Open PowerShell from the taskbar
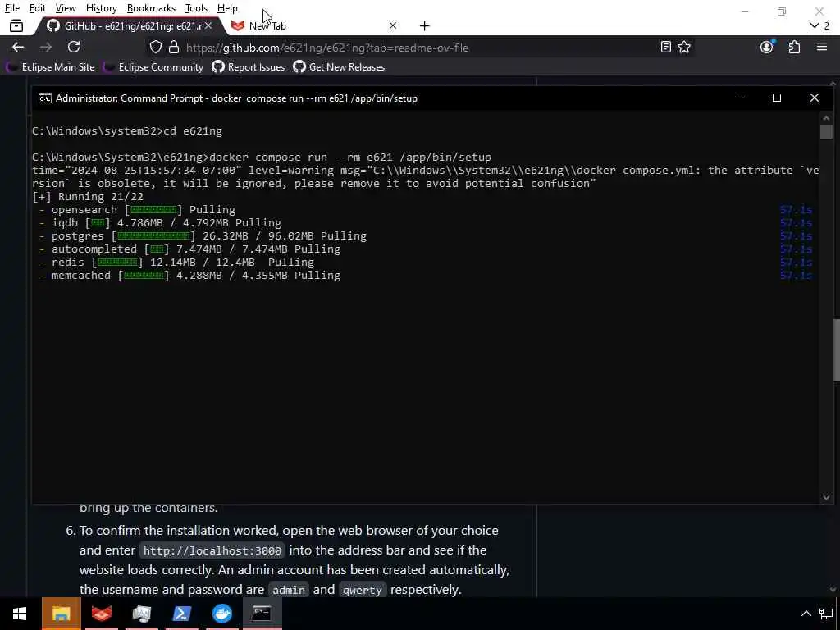The height and width of the screenshot is (630, 840). 182,614
